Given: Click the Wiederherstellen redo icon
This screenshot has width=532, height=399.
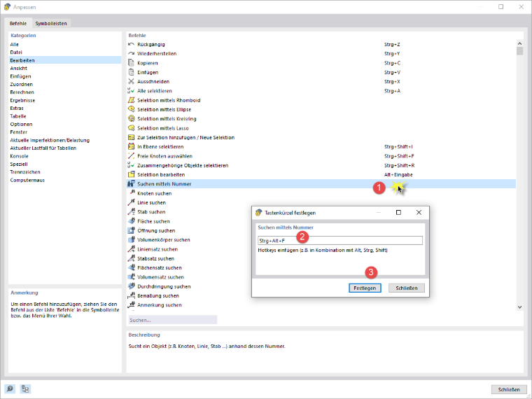Looking at the screenshot, I should pos(132,54).
